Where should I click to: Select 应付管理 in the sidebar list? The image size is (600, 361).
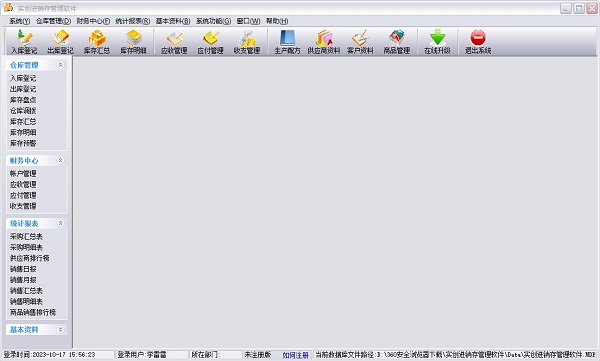coord(23,195)
